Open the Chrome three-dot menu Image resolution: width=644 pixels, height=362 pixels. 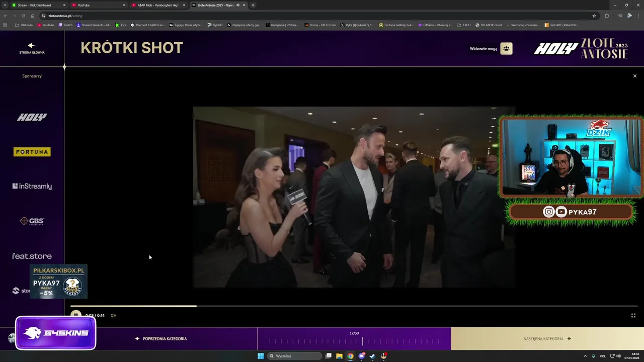[639, 16]
